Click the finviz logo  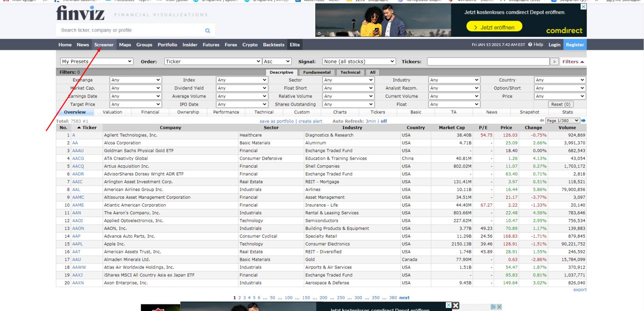80,13
